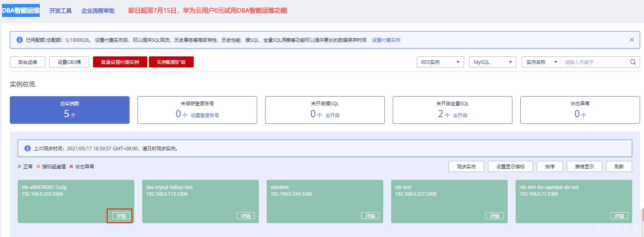
Task: Click the orange 指标超阈值 legend swatch
Action: pyautogui.click(x=38, y=166)
